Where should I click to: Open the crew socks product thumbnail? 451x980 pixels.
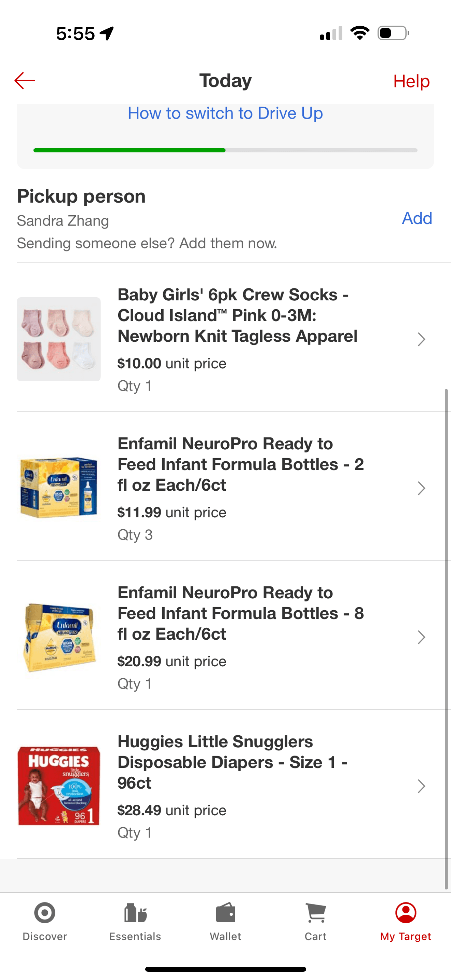[x=58, y=339]
